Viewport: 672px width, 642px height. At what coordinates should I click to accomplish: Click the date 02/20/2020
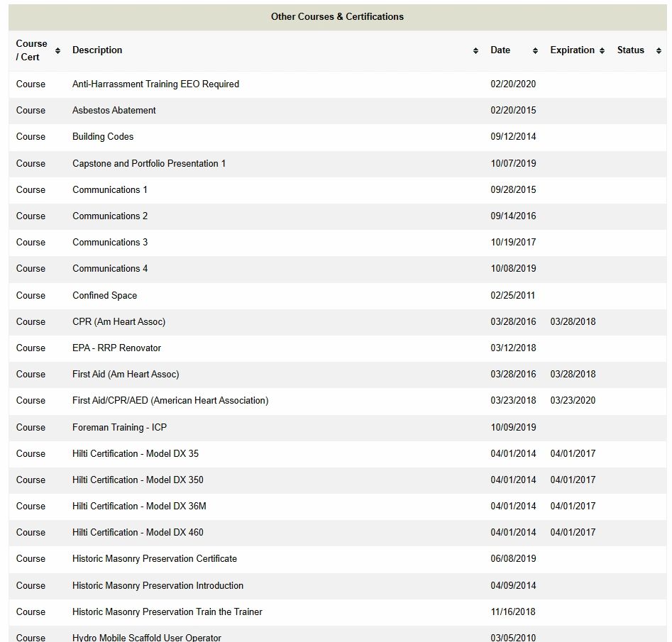pyautogui.click(x=513, y=84)
